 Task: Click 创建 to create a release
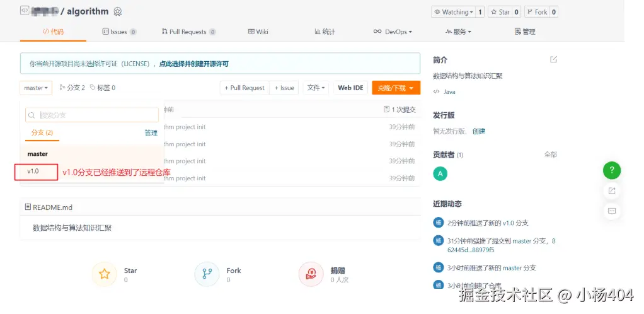(x=479, y=131)
